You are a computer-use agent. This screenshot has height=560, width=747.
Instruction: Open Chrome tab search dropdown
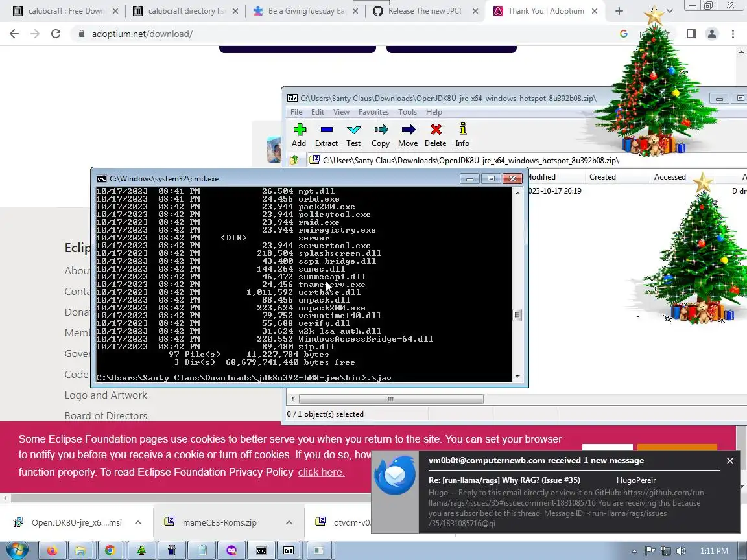click(669, 11)
